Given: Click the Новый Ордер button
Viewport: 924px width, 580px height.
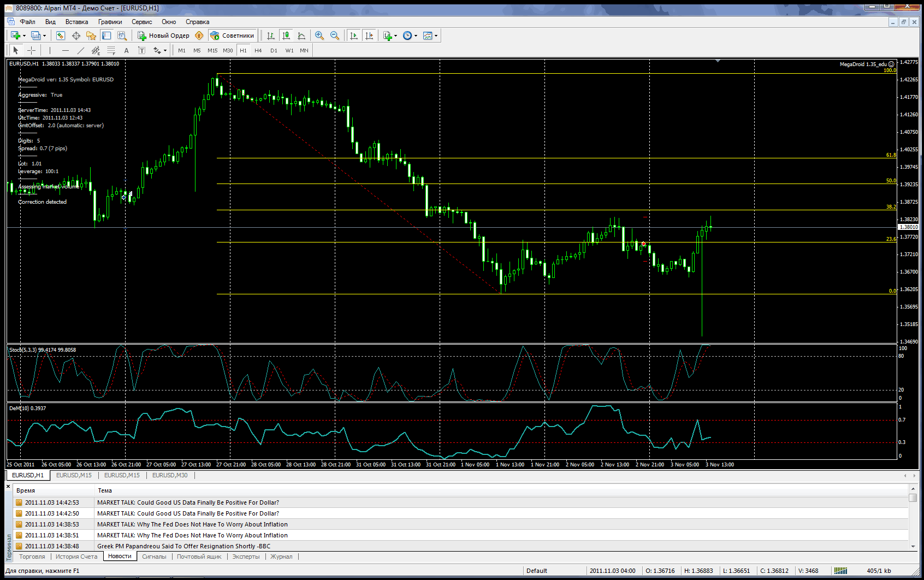Looking at the screenshot, I should pos(163,35).
